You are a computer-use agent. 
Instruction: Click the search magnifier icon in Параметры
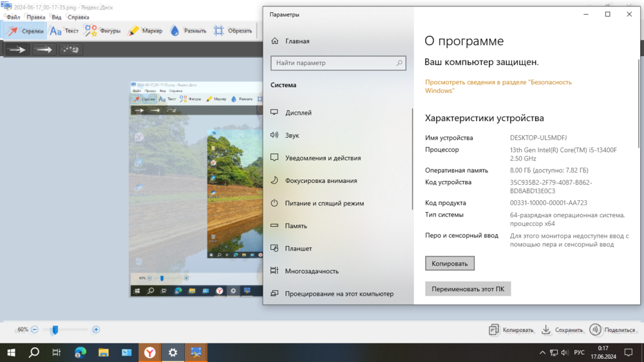pos(399,63)
